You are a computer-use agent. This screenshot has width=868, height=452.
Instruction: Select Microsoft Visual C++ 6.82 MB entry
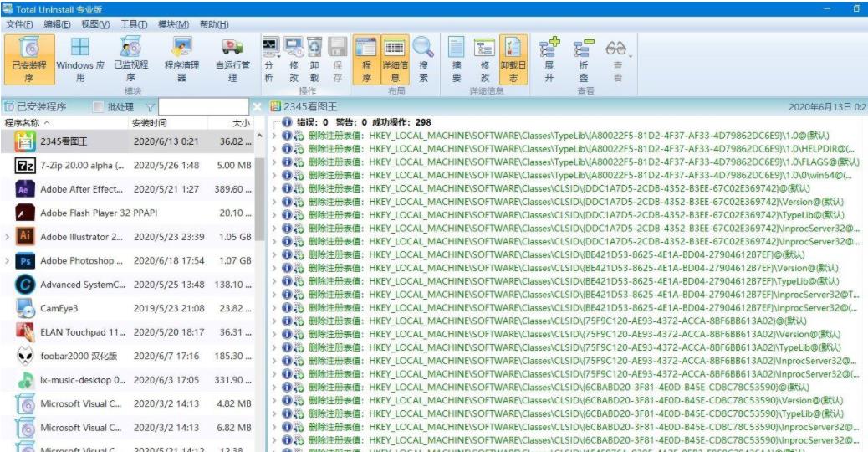128,428
